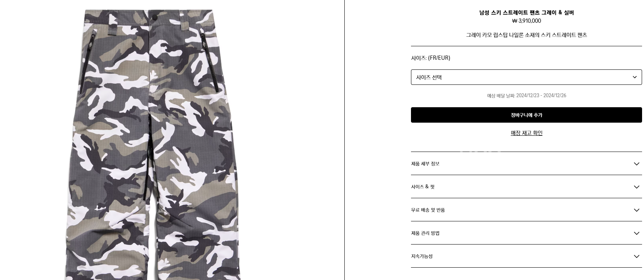Click the arrow icon in the 사이즈 선택 box
644x280 pixels.
635,77
